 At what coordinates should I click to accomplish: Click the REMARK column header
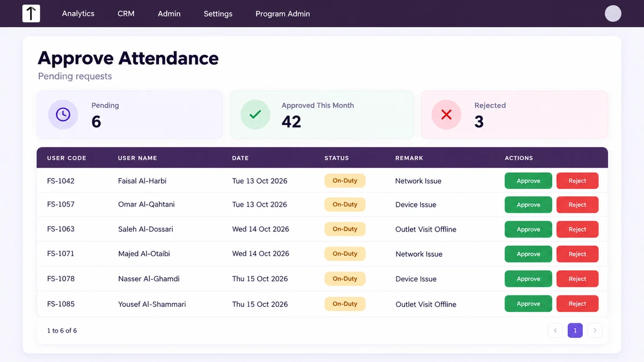pyautogui.click(x=409, y=158)
